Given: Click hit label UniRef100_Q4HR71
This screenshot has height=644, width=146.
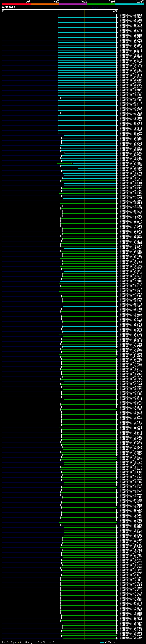Looking at the screenshot, I should (131, 319).
